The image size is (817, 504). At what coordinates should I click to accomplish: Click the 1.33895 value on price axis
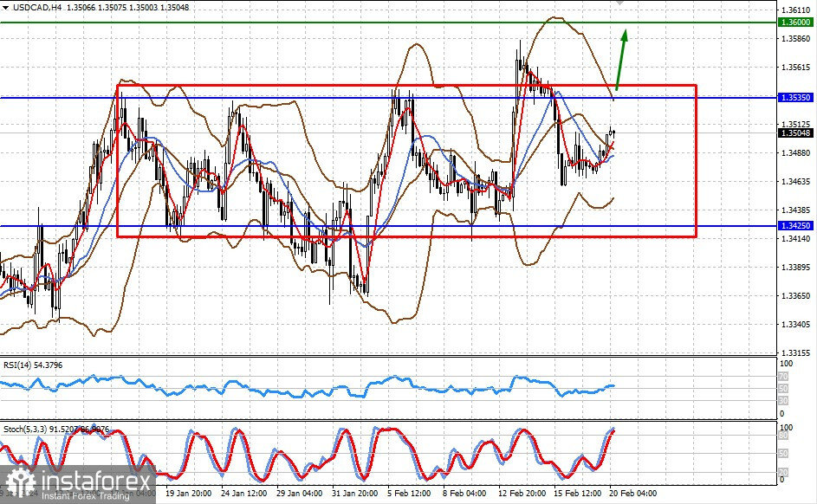click(x=796, y=267)
